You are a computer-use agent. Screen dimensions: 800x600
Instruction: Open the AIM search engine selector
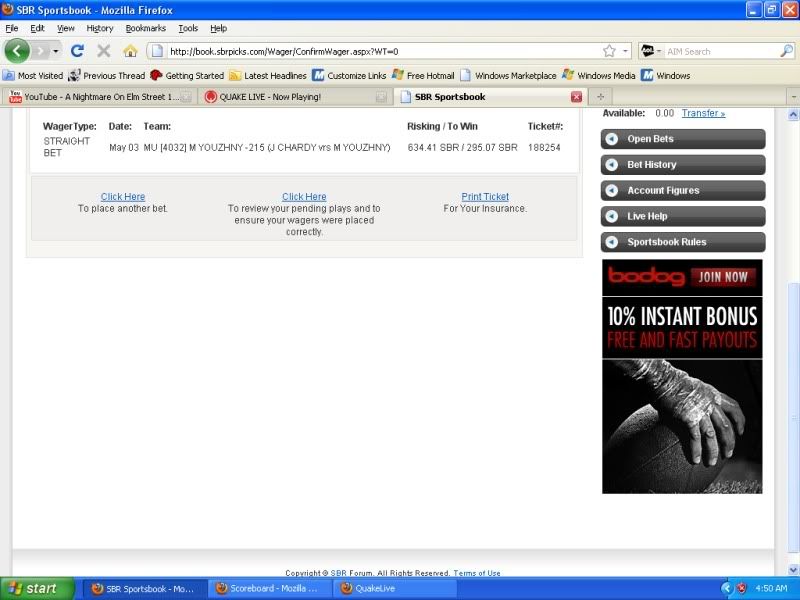(x=651, y=51)
